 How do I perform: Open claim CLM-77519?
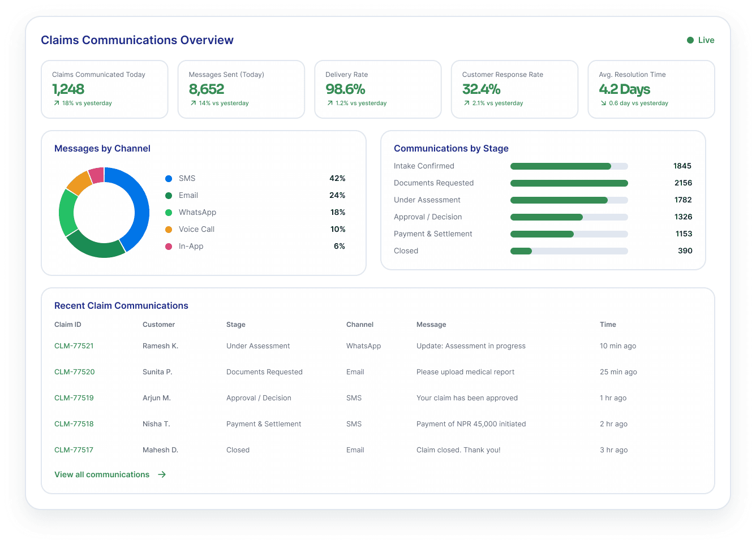[x=74, y=398]
